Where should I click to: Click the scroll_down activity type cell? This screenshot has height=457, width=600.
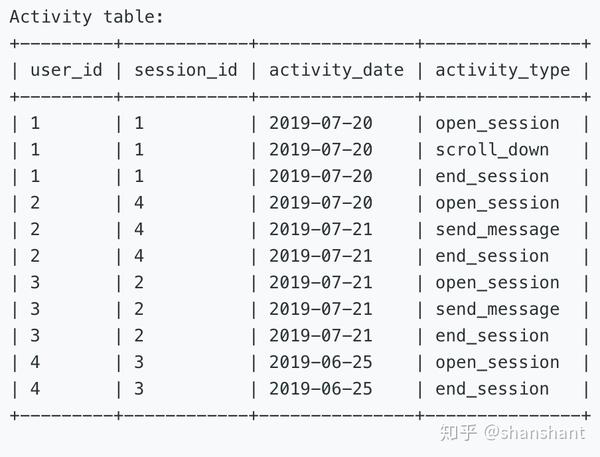(x=492, y=150)
